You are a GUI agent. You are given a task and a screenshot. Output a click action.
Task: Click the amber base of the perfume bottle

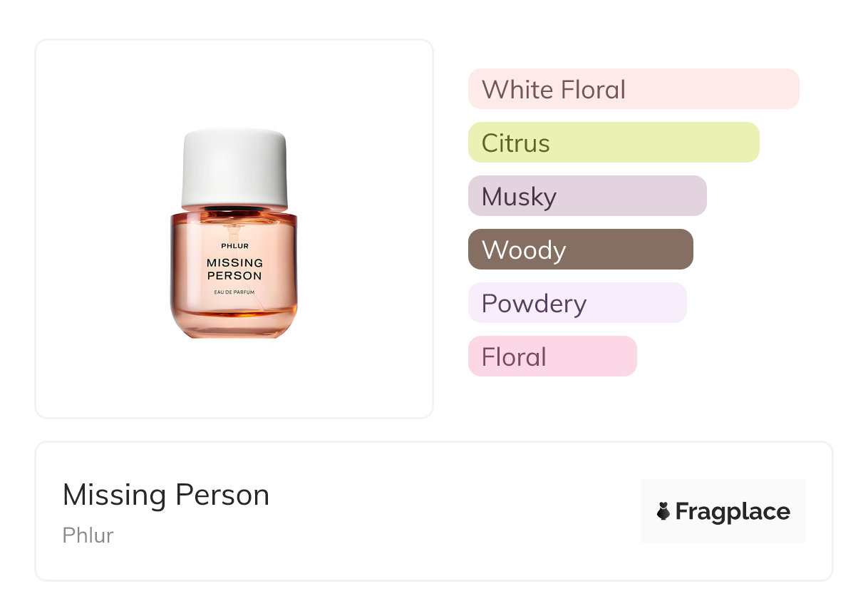[234, 322]
